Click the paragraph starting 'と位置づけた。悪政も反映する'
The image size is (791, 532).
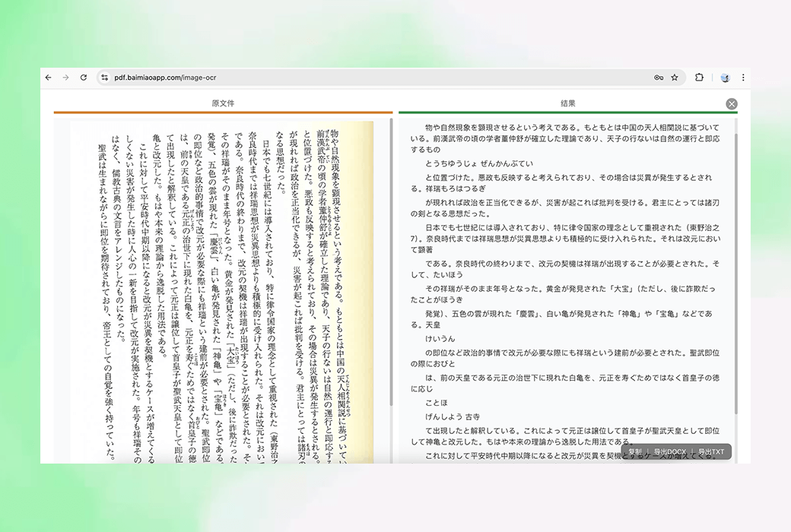coord(561,183)
